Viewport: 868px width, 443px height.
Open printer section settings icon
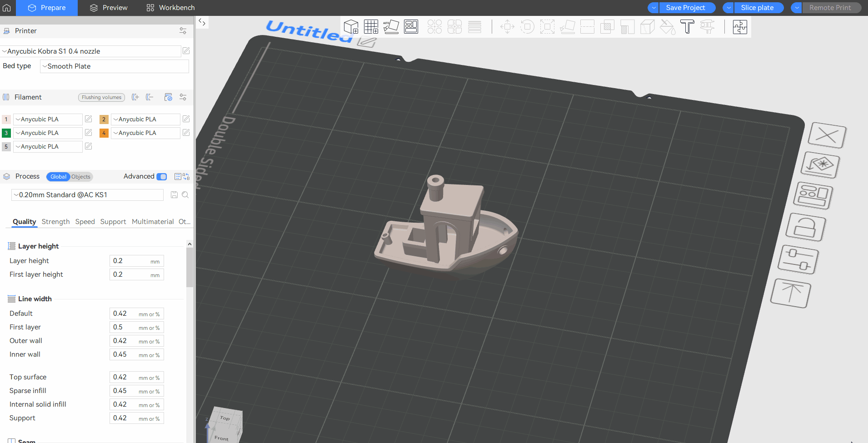click(x=183, y=31)
